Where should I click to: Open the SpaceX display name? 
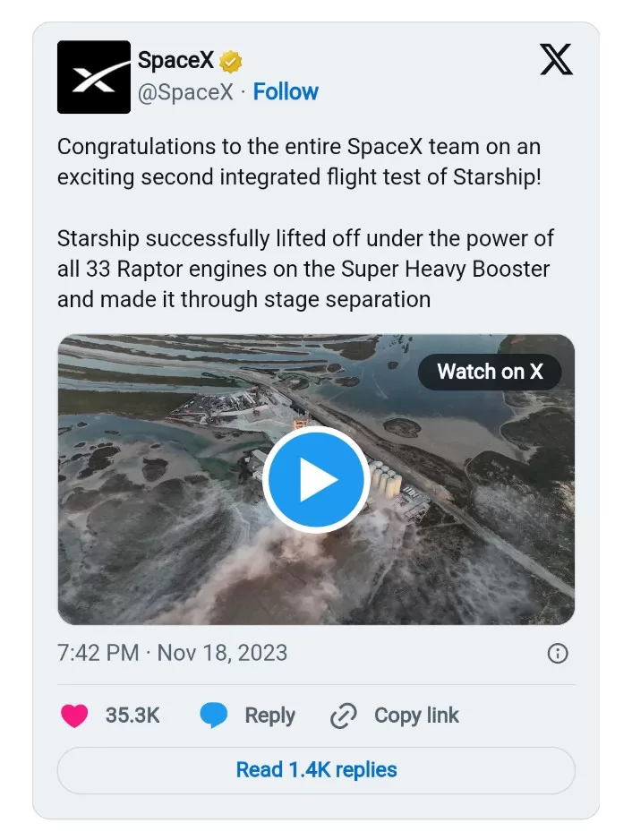tap(175, 61)
